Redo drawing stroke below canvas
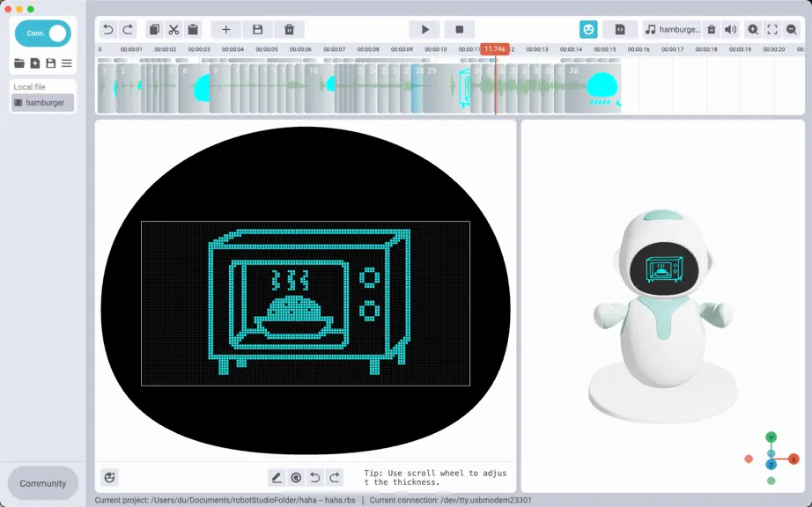The width and height of the screenshot is (812, 507). pyautogui.click(x=335, y=477)
